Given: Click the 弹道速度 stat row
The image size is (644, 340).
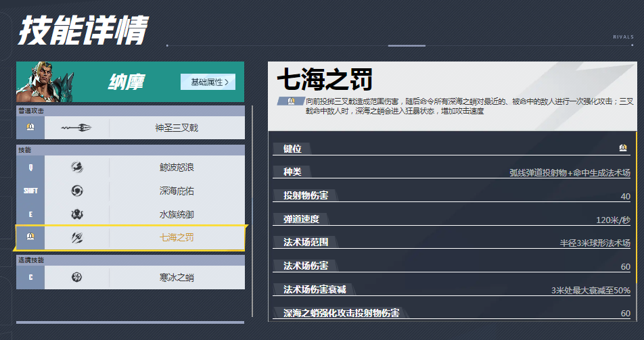Looking at the screenshot, I should coord(452,219).
